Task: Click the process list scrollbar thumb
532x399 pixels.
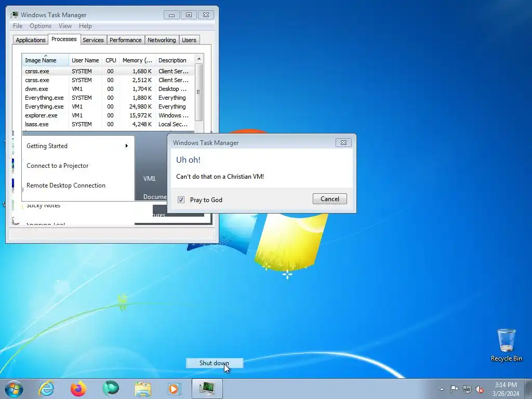Action: [199, 92]
